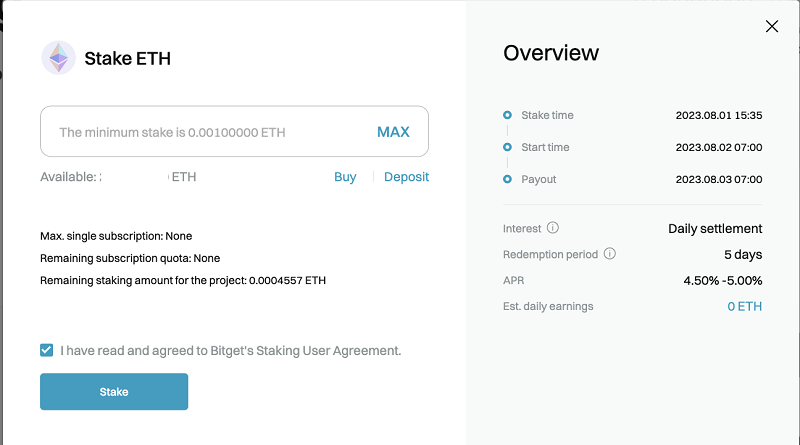Screen dimensions: 800x445
Task: Click the Ethereum logo icon
Action: [59, 58]
